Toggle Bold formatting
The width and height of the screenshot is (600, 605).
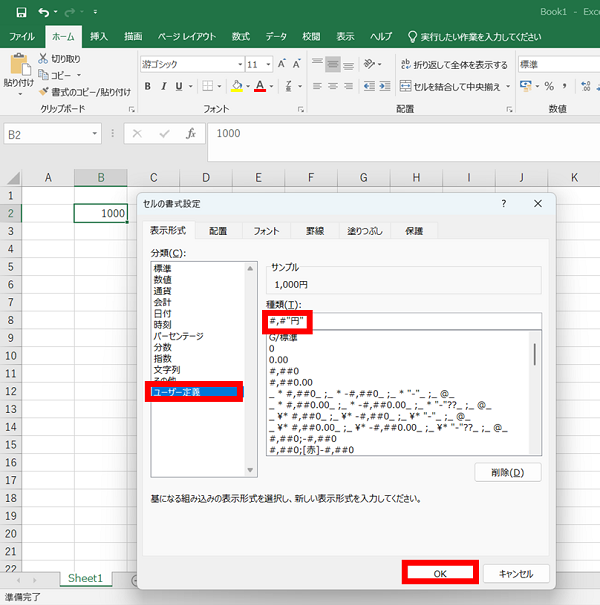pos(147,86)
